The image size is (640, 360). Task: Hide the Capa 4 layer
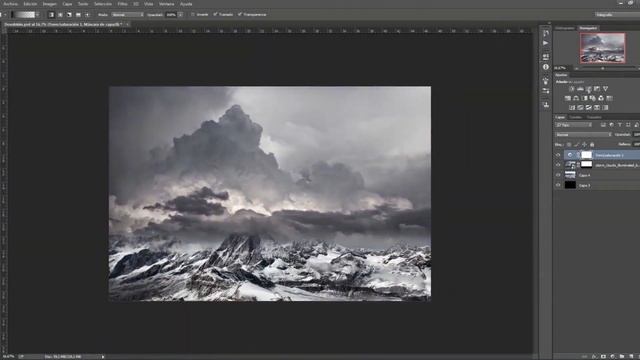pyautogui.click(x=558, y=175)
